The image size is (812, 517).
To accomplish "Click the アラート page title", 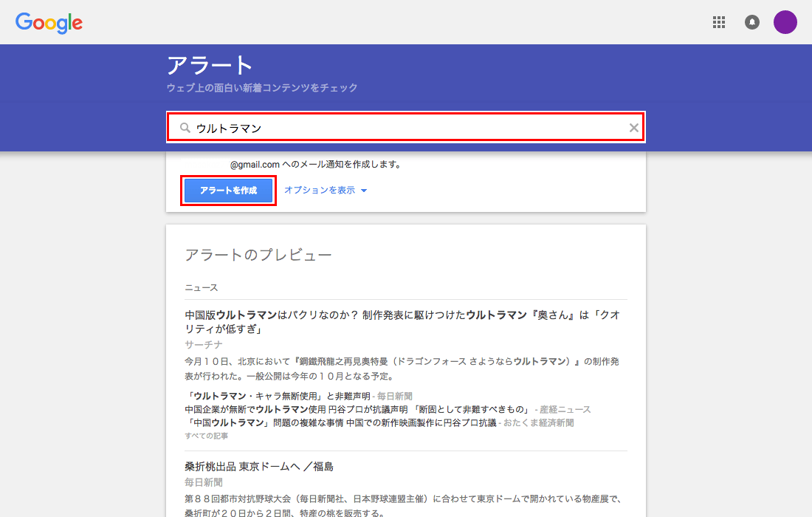I will (x=210, y=66).
